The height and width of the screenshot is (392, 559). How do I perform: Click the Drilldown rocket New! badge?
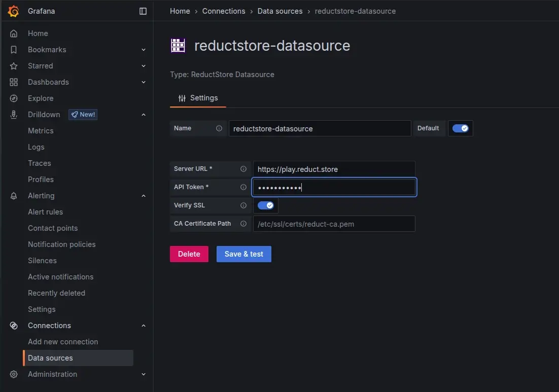click(x=83, y=114)
